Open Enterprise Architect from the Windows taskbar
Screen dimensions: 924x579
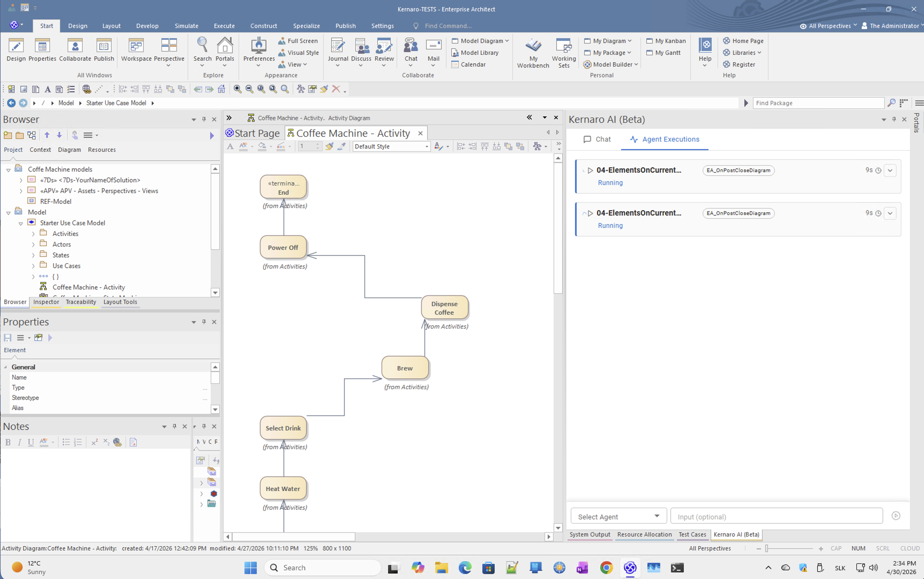tap(630, 567)
